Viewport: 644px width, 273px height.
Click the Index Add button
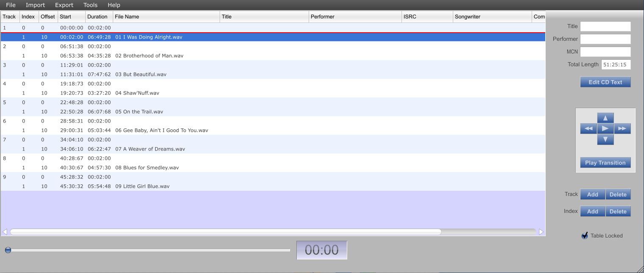tap(592, 211)
